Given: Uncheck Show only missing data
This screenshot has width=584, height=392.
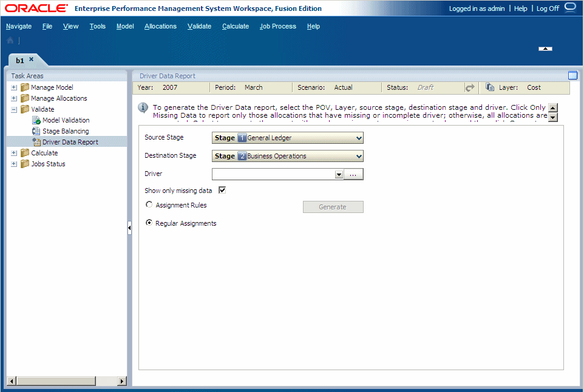Looking at the screenshot, I should 222,189.
